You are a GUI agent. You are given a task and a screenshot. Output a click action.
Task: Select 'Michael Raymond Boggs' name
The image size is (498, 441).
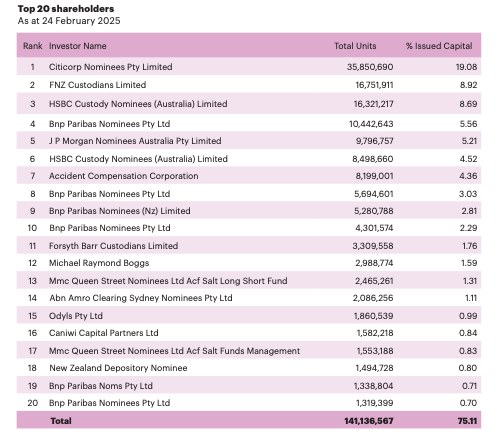pos(99,263)
